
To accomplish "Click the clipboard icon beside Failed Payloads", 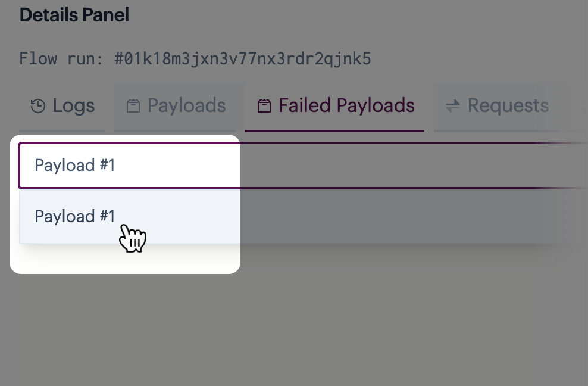I will tap(264, 106).
